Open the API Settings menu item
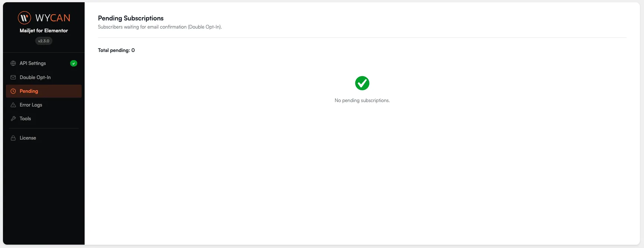 (44, 63)
